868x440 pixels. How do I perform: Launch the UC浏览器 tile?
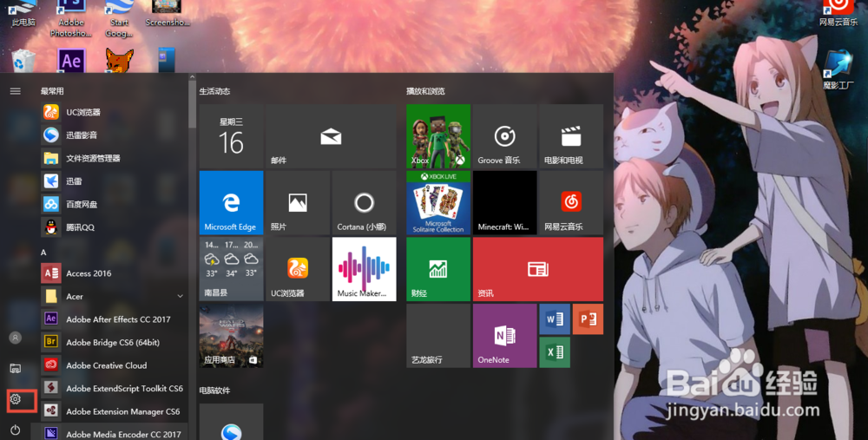298,269
